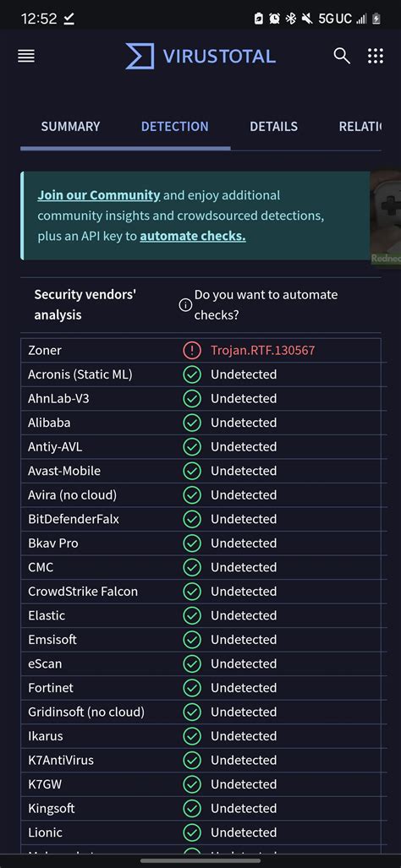Switch to the Summary tab
The image size is (401, 868).
click(70, 126)
